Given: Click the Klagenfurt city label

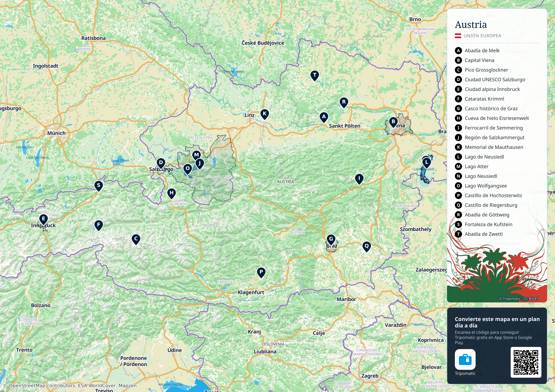Looking at the screenshot, I should pos(251,292).
